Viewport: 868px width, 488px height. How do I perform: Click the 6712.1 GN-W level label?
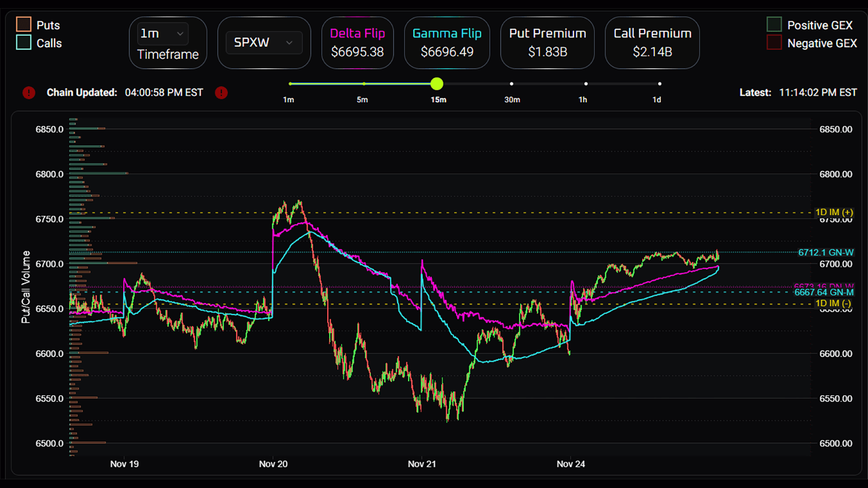tap(826, 253)
